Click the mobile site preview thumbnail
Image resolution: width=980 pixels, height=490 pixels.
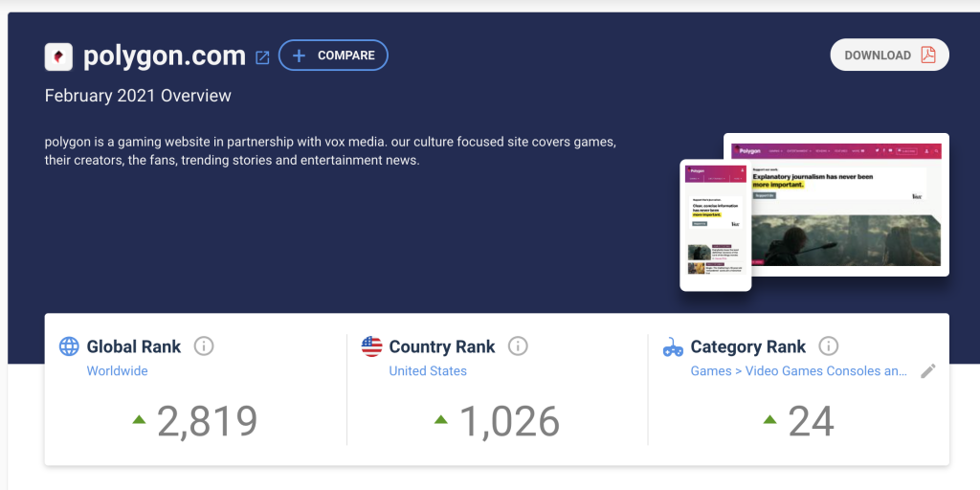click(x=716, y=225)
